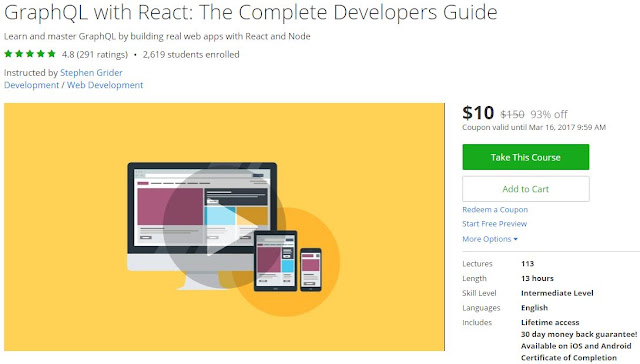The width and height of the screenshot is (640, 364).
Task: Click the coupon valid until Mar 16 text
Action: (534, 127)
